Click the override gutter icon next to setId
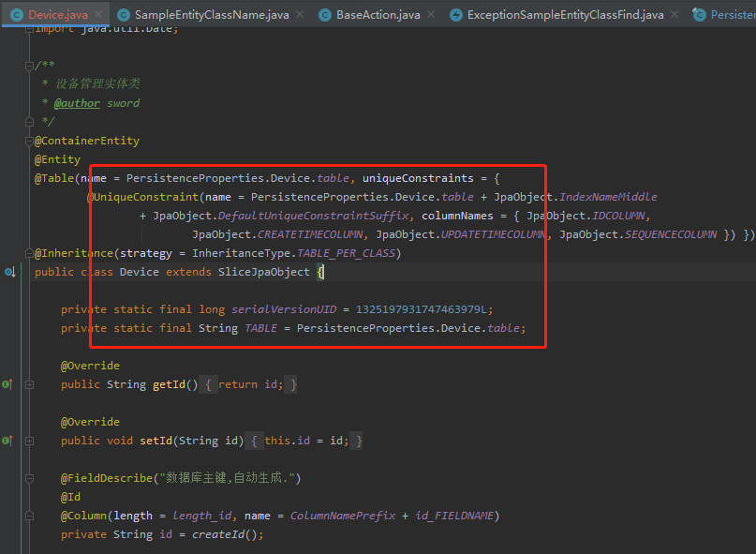This screenshot has width=756, height=554. click(7, 441)
